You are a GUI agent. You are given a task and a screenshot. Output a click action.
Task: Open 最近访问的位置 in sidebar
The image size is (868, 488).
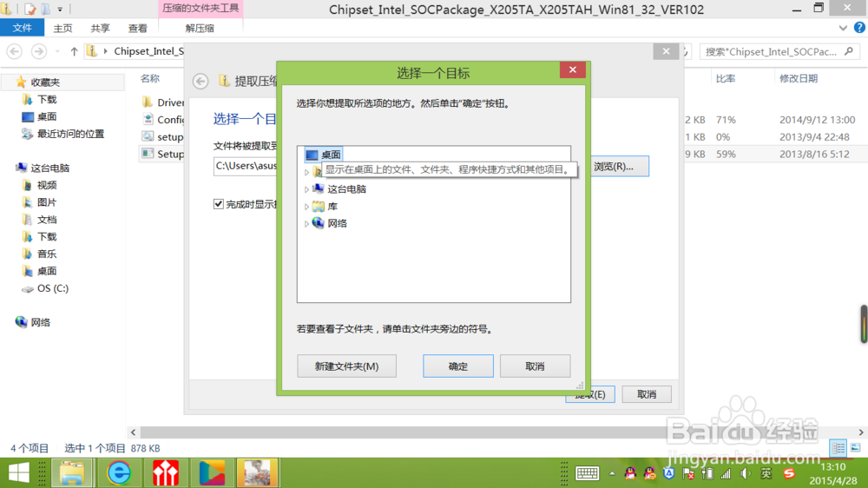point(70,134)
